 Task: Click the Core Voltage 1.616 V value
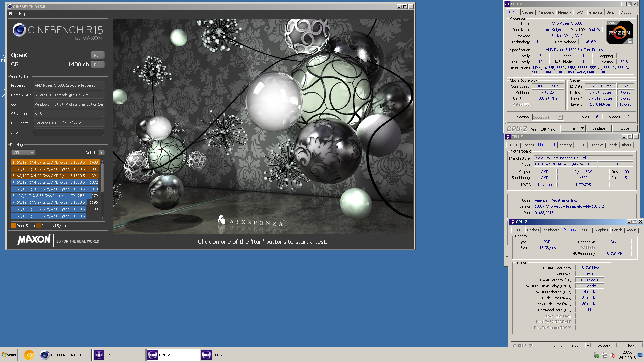(590, 42)
